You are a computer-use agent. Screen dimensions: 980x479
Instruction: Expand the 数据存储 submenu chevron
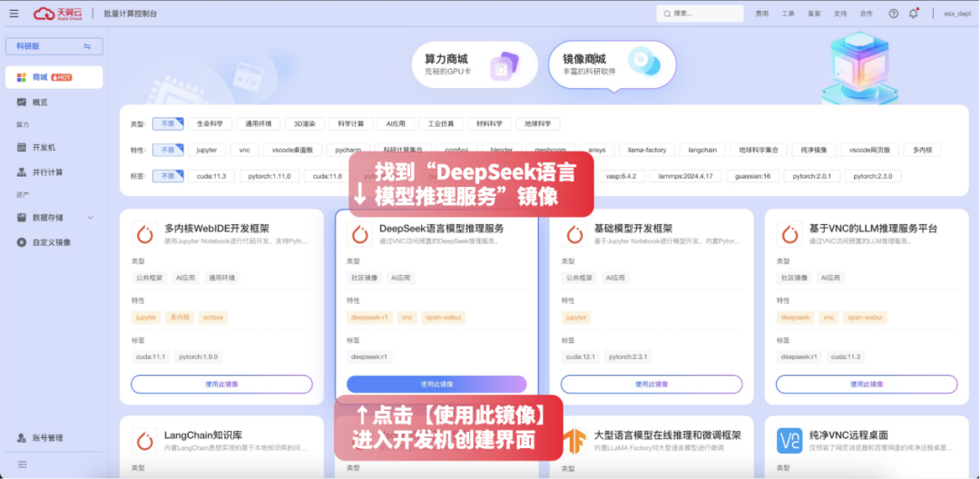coord(90,218)
